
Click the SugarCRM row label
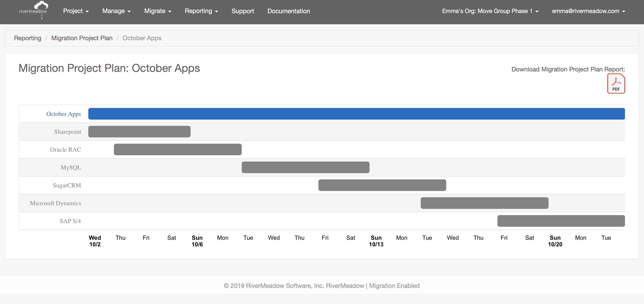(67, 185)
